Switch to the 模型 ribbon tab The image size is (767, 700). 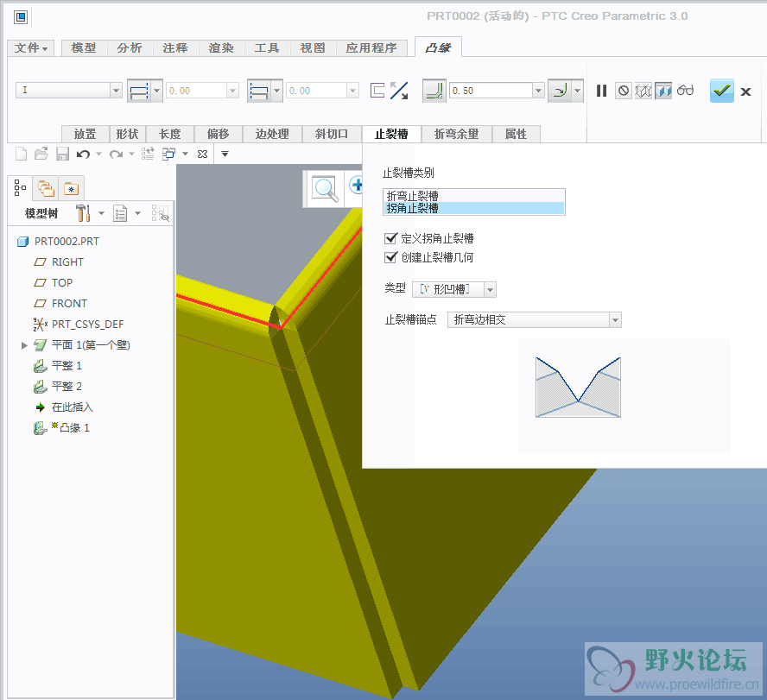(x=84, y=48)
